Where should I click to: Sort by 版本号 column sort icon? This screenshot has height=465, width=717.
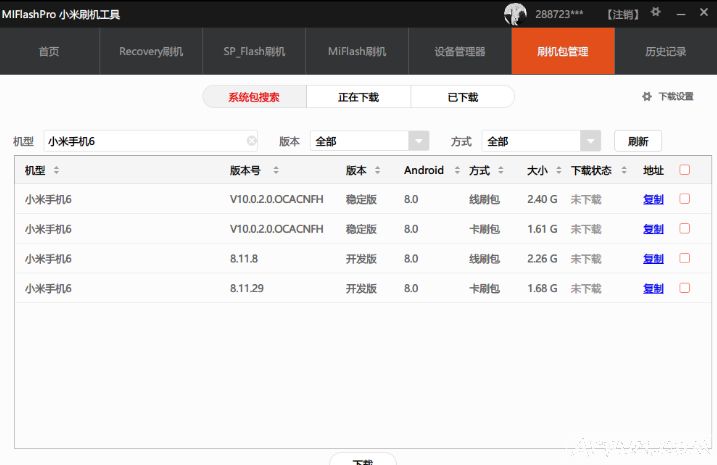pos(276,171)
